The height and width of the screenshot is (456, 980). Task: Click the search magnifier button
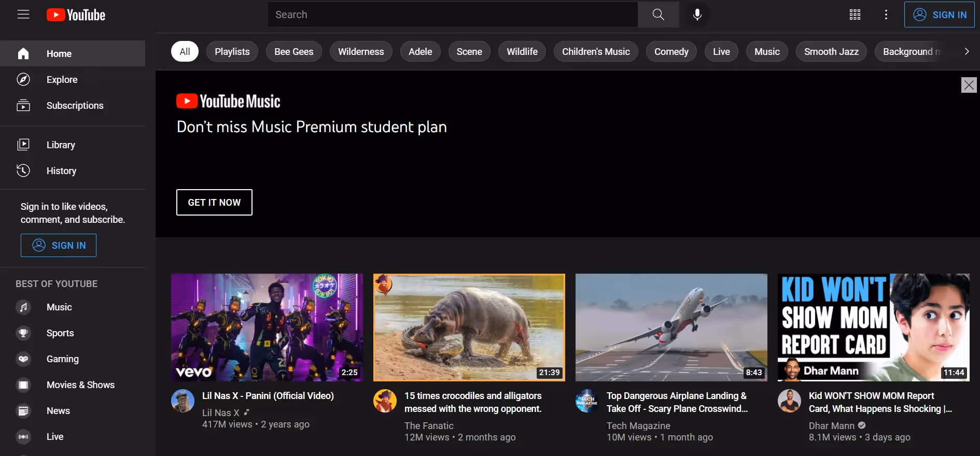point(658,15)
